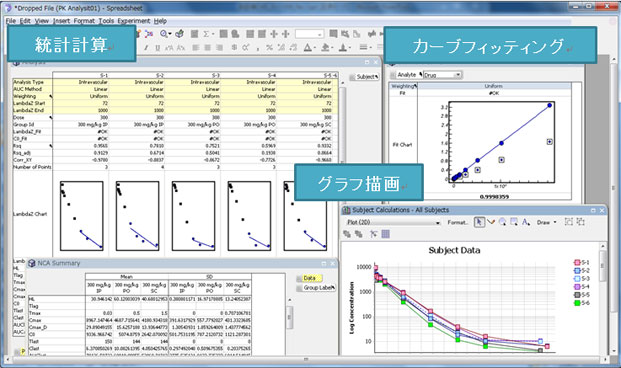Open the Sigma function dropdown arrow
The width and height of the screenshot is (621, 368).
click(212, 34)
